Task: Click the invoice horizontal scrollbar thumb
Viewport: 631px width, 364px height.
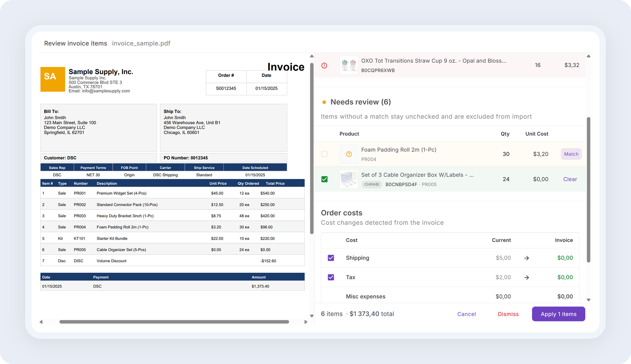Action: (x=174, y=322)
